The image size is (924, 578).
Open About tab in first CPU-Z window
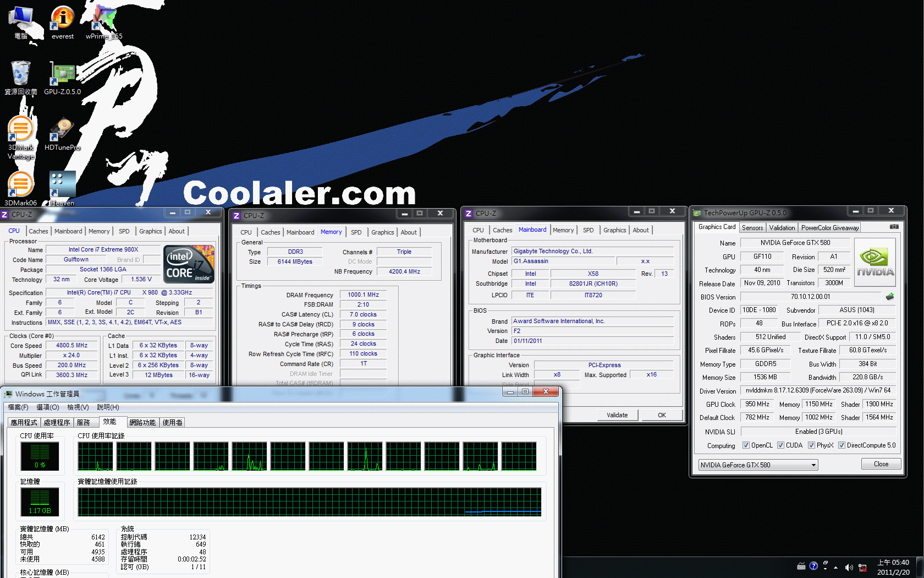click(x=177, y=231)
